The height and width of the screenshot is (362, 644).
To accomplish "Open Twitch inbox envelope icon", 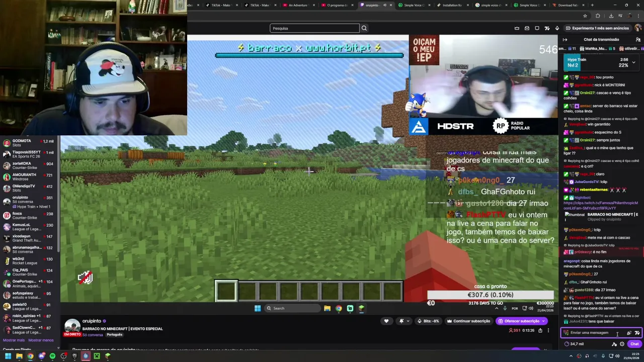I will pos(527,28).
